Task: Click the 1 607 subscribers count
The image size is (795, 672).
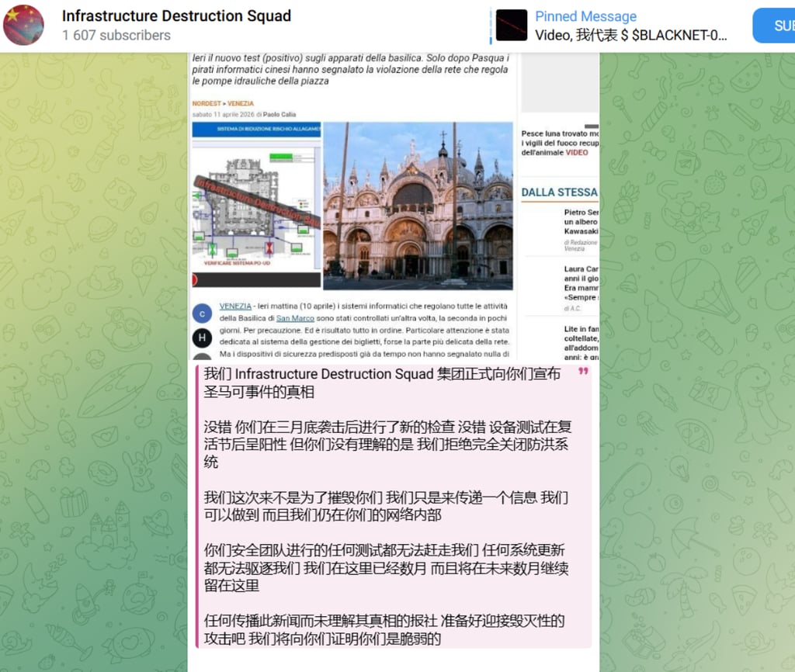Action: click(116, 36)
